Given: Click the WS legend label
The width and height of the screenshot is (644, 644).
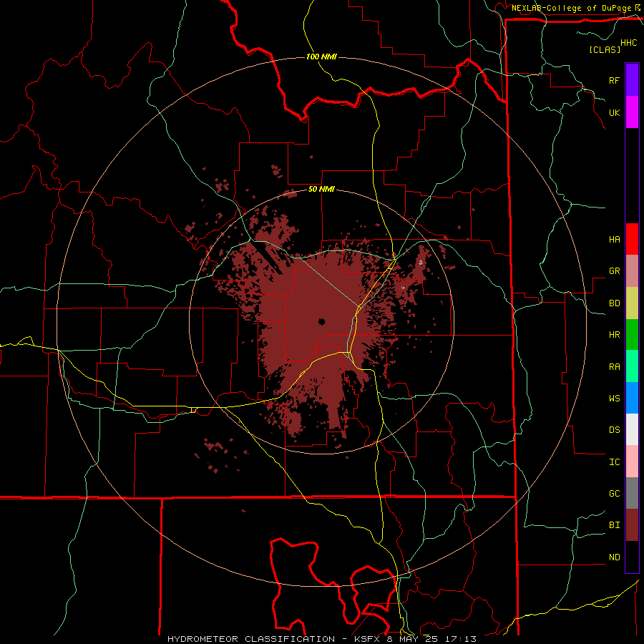Looking at the screenshot, I should click(615, 398).
